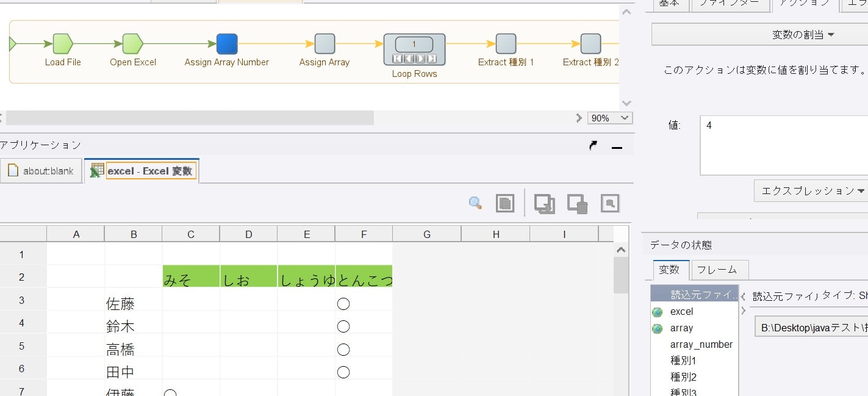Select row 5 header
The width and height of the screenshot is (868, 396).
click(23, 345)
